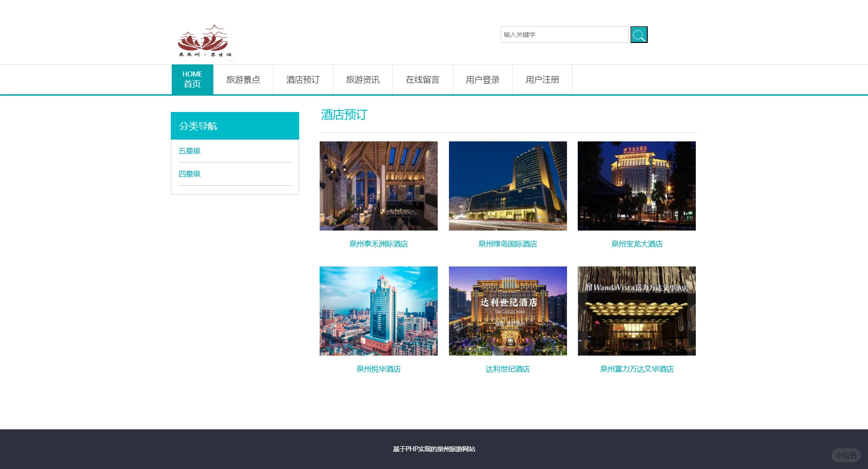Go to 用户注册 registration page
The width and height of the screenshot is (868, 469).
pyautogui.click(x=542, y=79)
